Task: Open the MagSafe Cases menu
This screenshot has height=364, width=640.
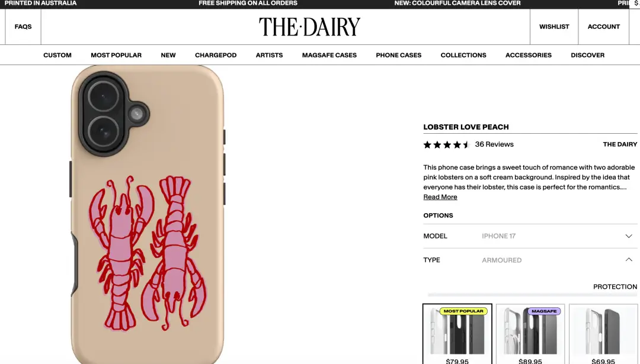Action: pos(329,55)
